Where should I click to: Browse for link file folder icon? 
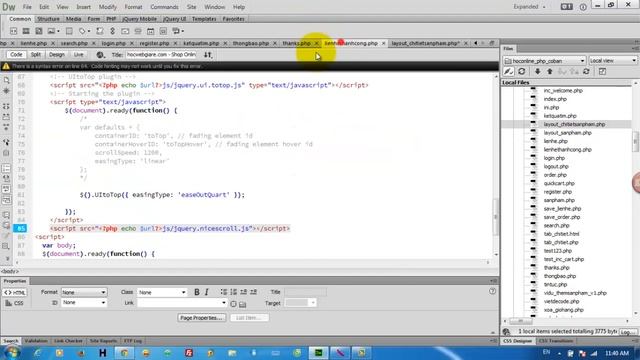[x=242, y=304]
